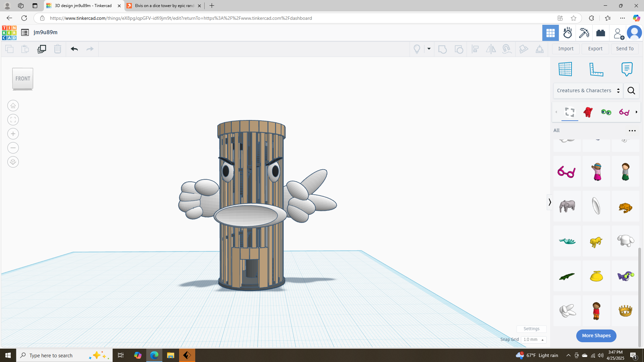Click the Home view icon
Image resolution: width=644 pixels, height=362 pixels.
tap(13, 106)
